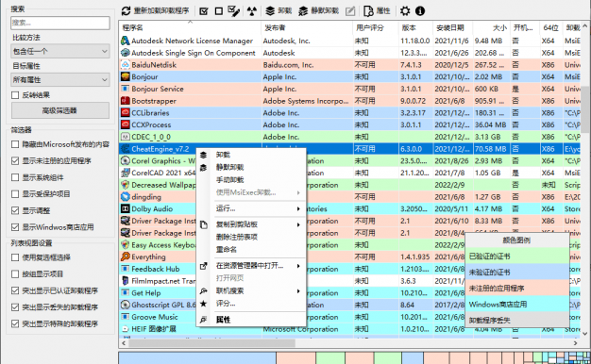Click the CCLibraries Creative Cloud icon
Viewport: 591px width, 364px height.
[126, 112]
